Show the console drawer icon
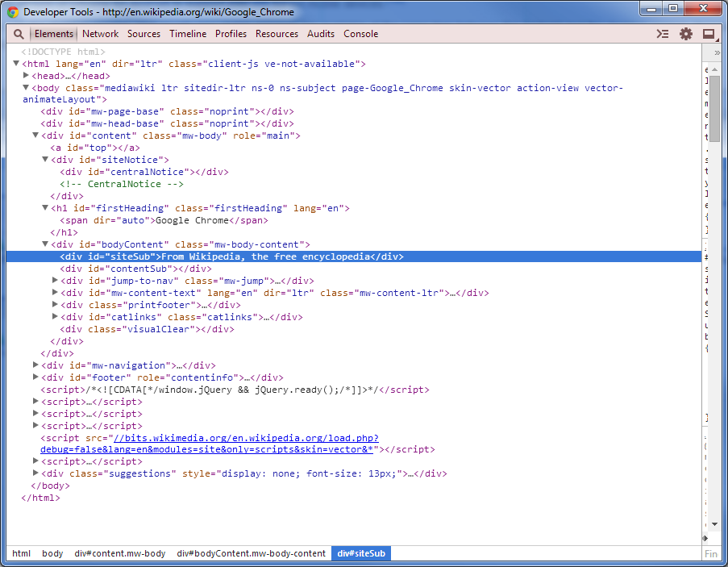Image resolution: width=728 pixels, height=567 pixels. (663, 34)
